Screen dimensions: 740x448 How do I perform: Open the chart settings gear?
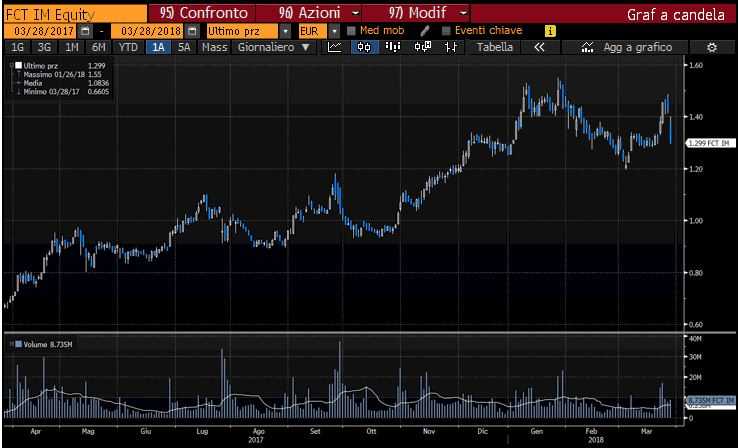pos(712,47)
